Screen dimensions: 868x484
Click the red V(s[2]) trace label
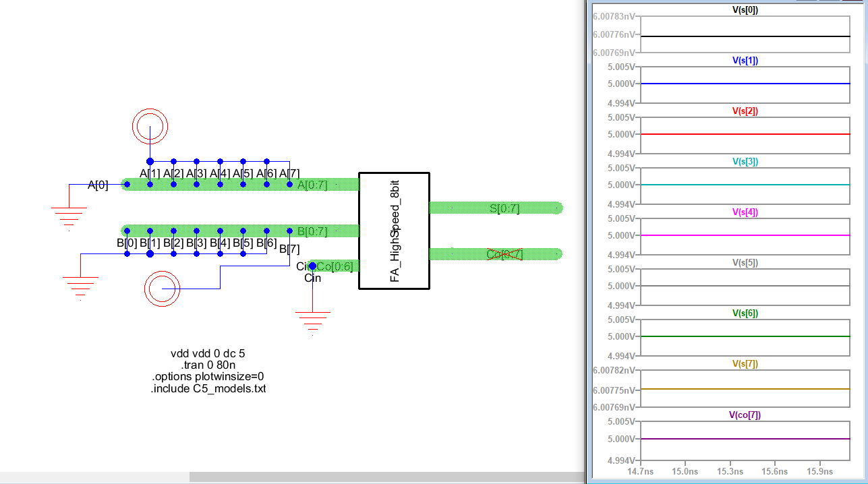pos(745,111)
